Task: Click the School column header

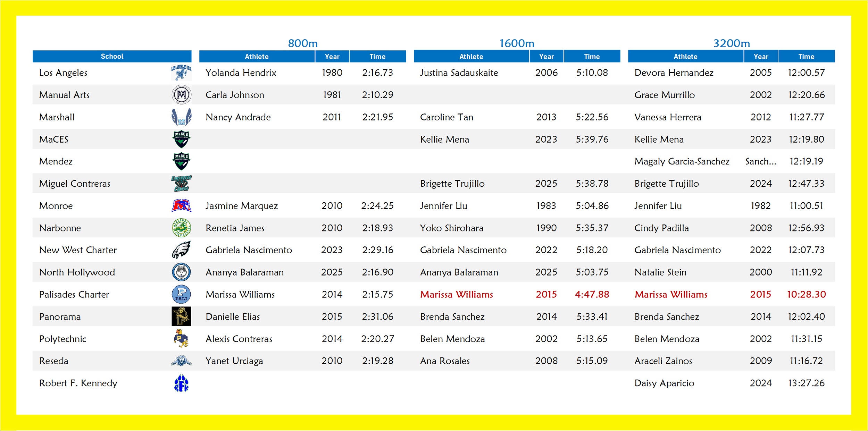Action: click(112, 56)
